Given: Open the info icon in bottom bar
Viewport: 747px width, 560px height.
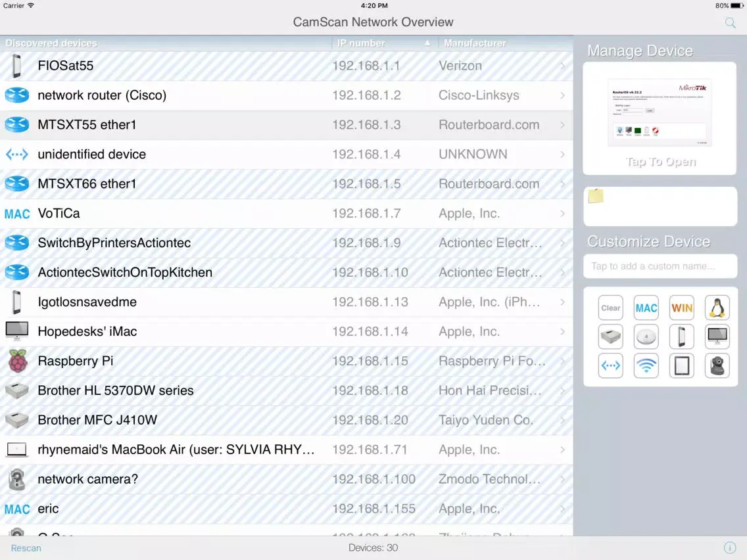Looking at the screenshot, I should pos(729,548).
